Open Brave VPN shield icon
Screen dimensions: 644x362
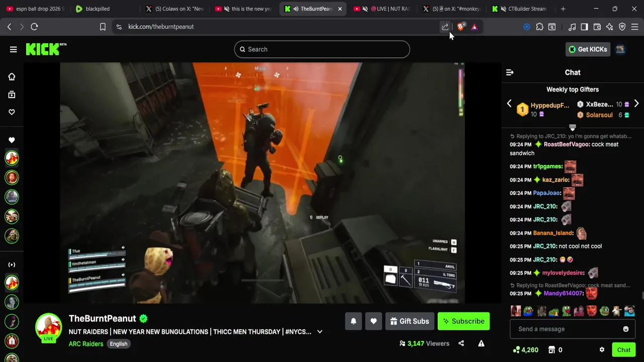[x=622, y=27]
